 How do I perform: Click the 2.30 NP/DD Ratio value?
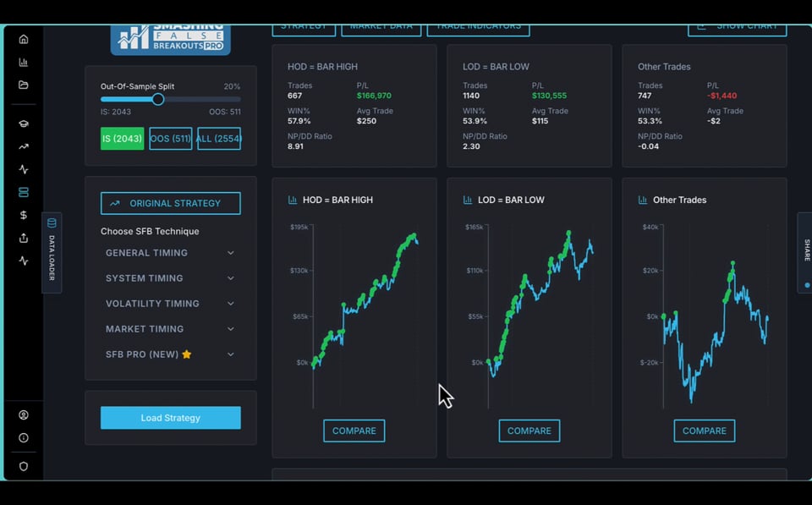(x=471, y=146)
